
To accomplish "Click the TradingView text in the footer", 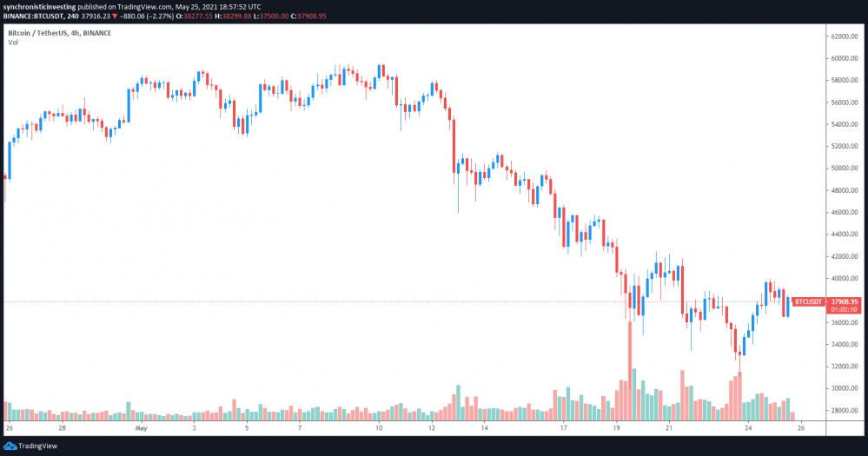I will [38, 446].
